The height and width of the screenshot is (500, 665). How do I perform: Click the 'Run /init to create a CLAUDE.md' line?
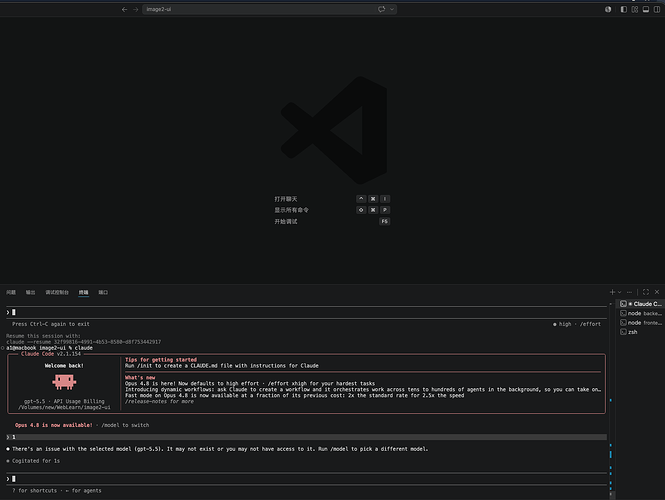[222, 366]
